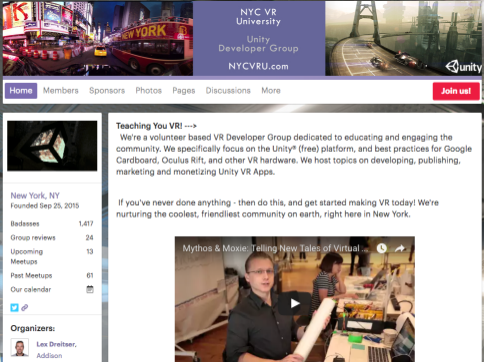Select the Home tab

[21, 91]
